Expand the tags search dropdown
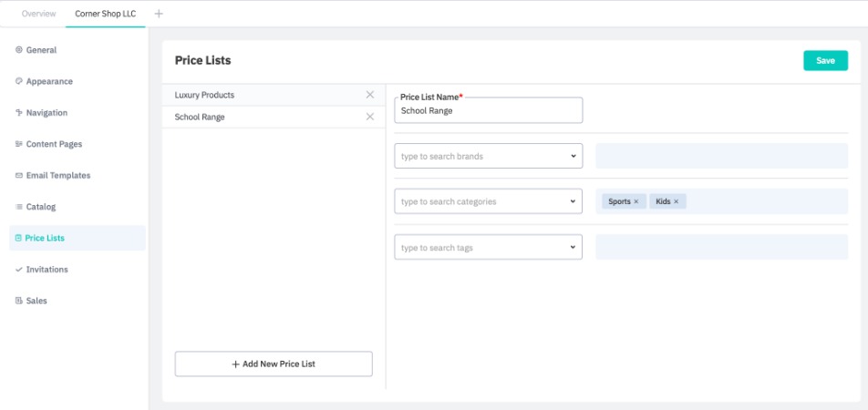 pos(573,247)
